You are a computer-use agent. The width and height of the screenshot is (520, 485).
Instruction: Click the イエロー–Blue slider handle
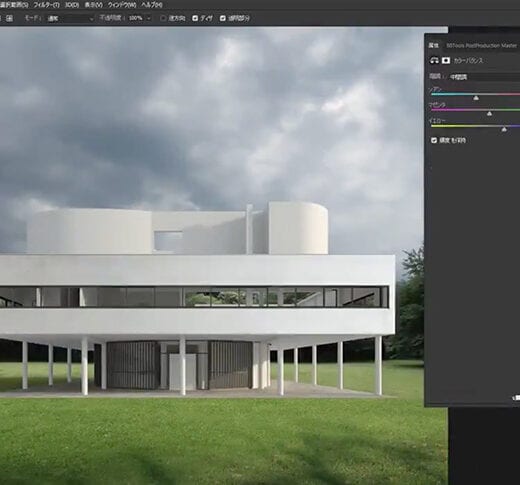point(504,129)
